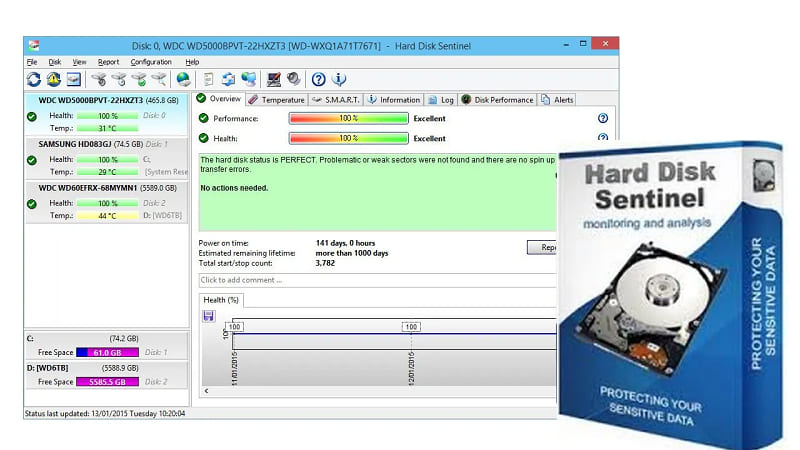
Task: Click the Performance 100 % gradient bar
Action: (x=348, y=118)
